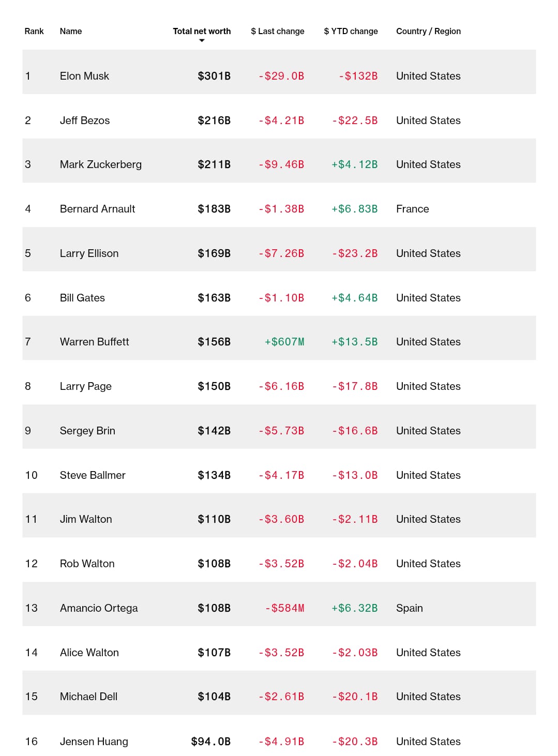The image size is (558, 756).
Task: Click Sergey Brin's name
Action: [x=87, y=431]
